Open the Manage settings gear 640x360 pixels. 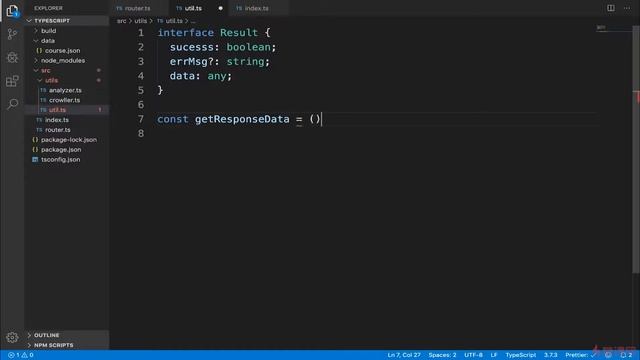point(12,337)
